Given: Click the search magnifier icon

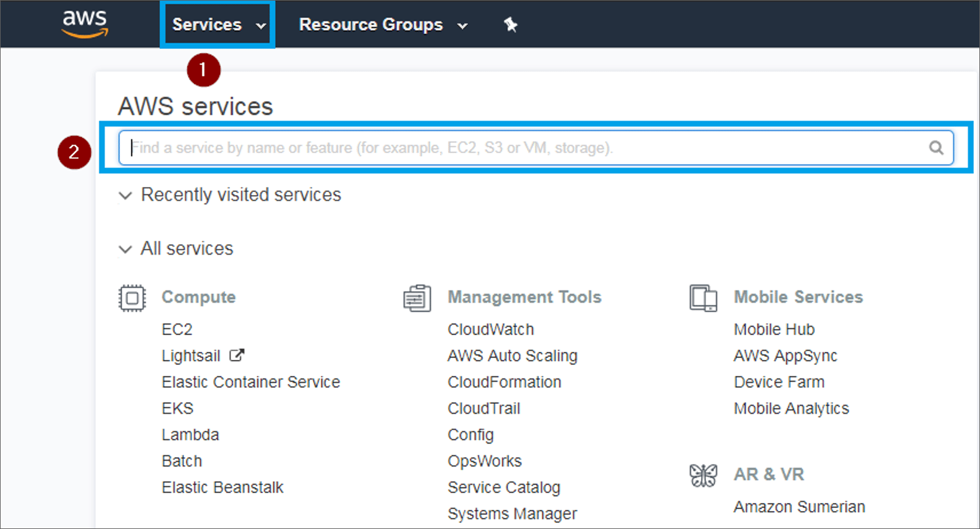Looking at the screenshot, I should coord(936,147).
